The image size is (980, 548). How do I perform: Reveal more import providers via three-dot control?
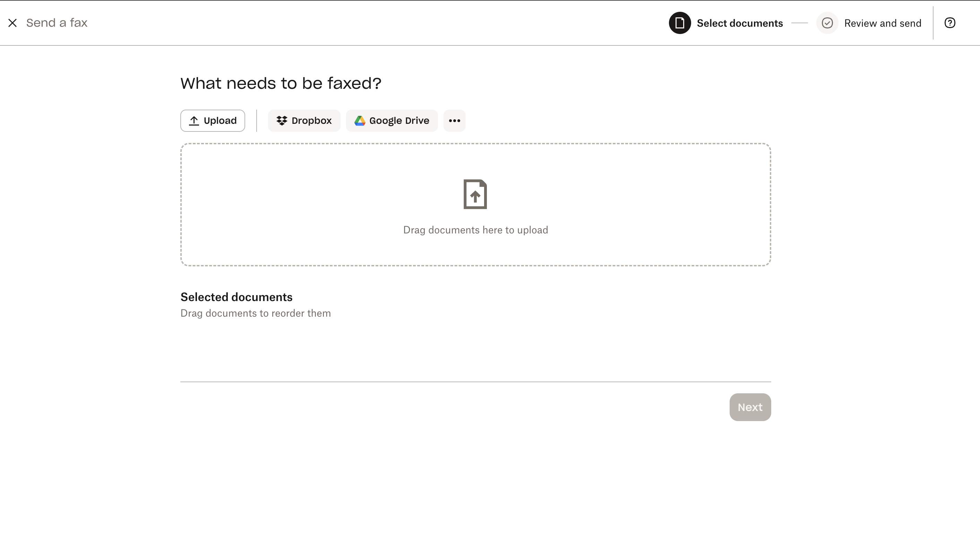[454, 121]
